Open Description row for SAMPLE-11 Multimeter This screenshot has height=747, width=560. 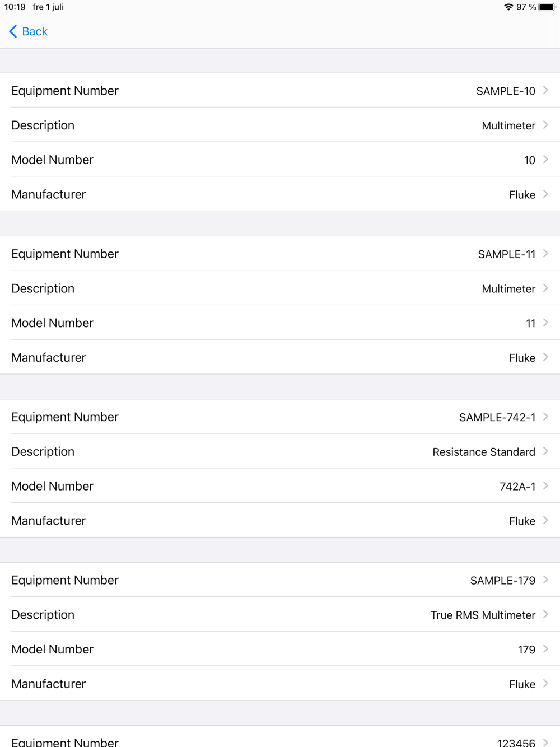280,288
